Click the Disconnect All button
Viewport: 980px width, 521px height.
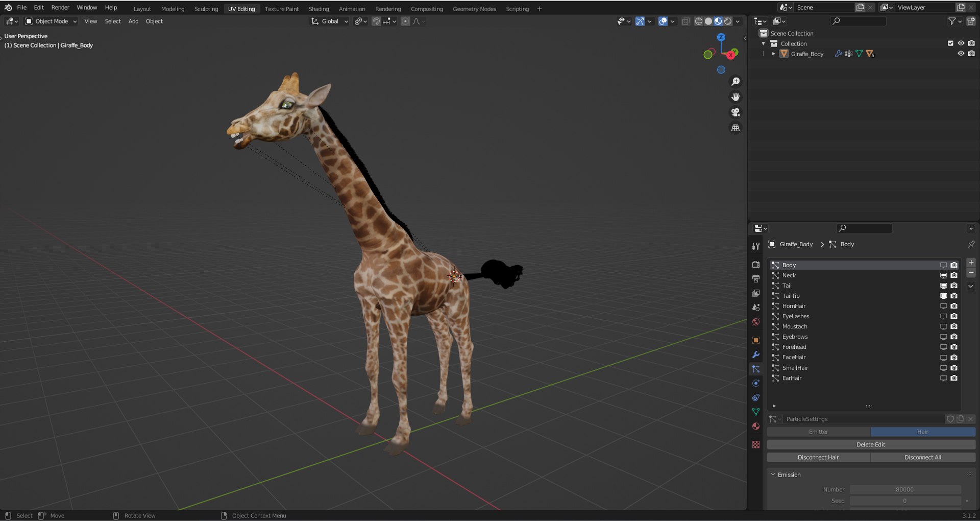click(x=923, y=458)
